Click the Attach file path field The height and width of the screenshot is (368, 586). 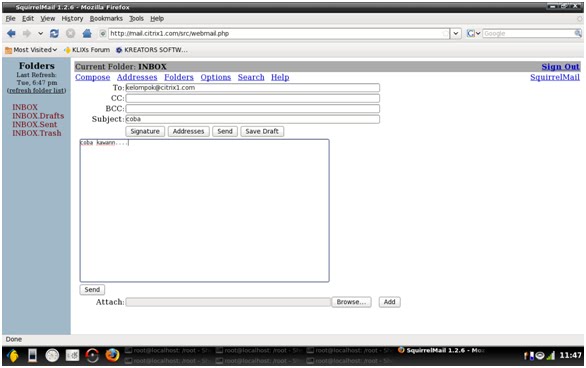(228, 302)
